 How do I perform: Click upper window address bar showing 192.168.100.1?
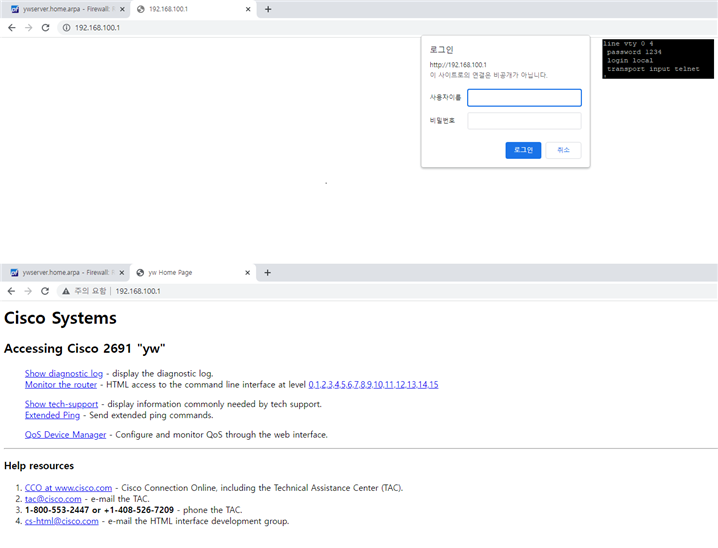click(x=97, y=27)
